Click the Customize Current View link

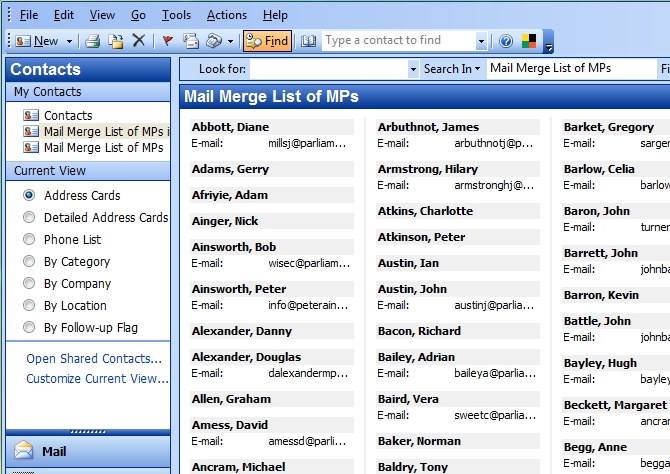pyautogui.click(x=97, y=378)
